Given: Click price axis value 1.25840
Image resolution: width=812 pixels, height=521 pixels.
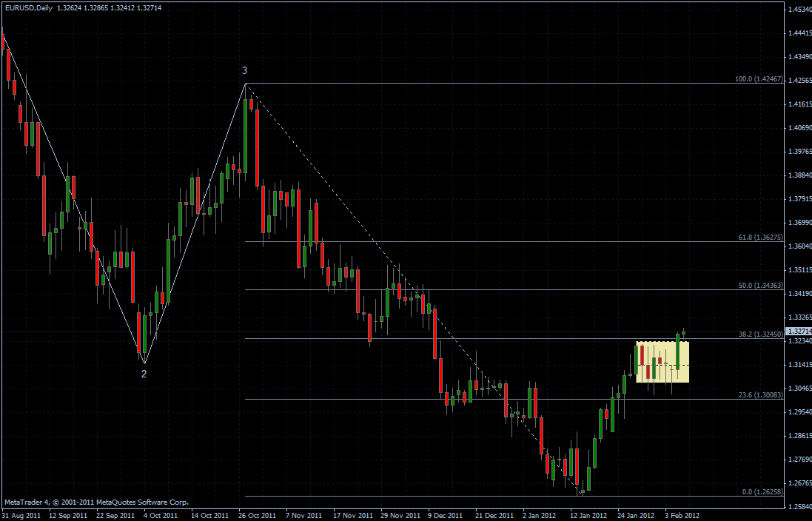Looking at the screenshot, I should click(x=799, y=506).
